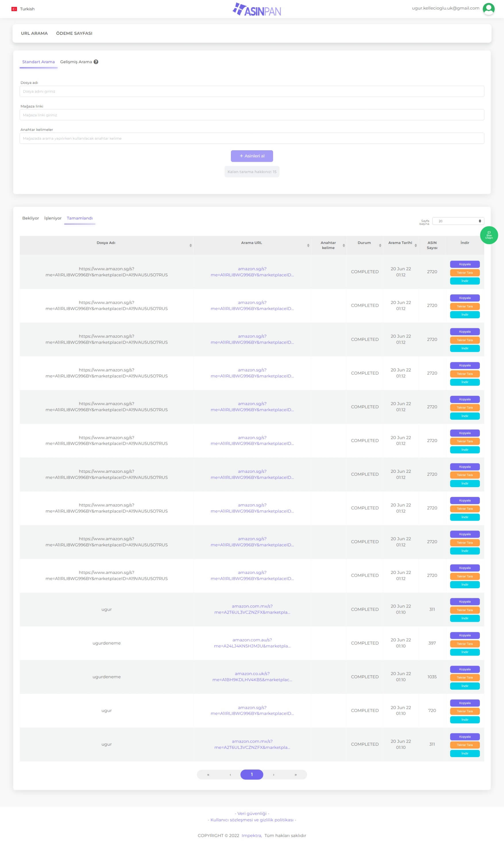
Task: Click the Turkish flag language icon
Action: [x=14, y=9]
